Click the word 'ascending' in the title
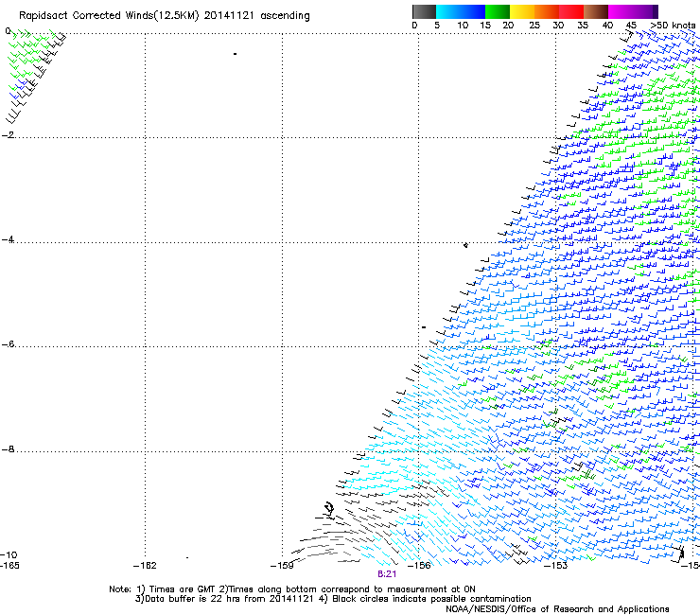 pyautogui.click(x=285, y=16)
